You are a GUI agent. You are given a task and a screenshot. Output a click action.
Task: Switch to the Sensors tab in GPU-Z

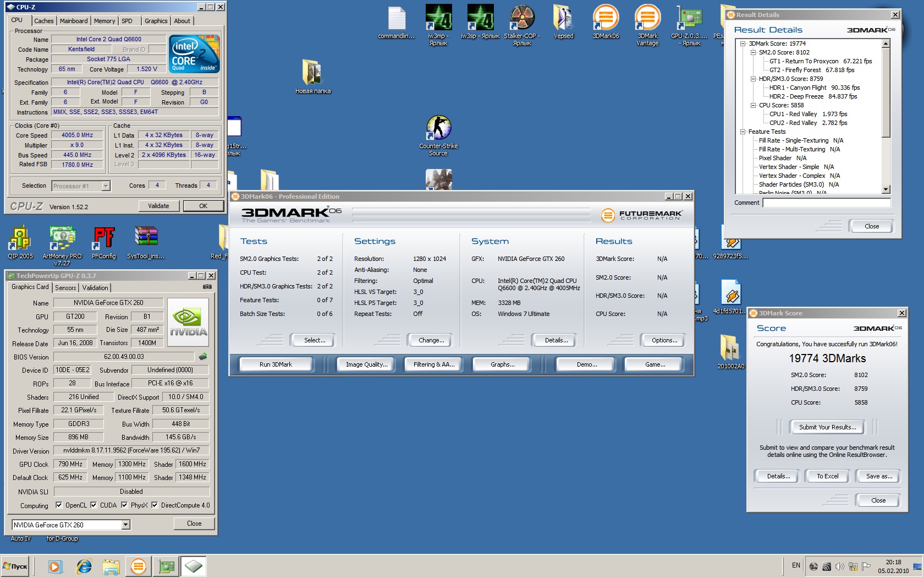pos(65,288)
